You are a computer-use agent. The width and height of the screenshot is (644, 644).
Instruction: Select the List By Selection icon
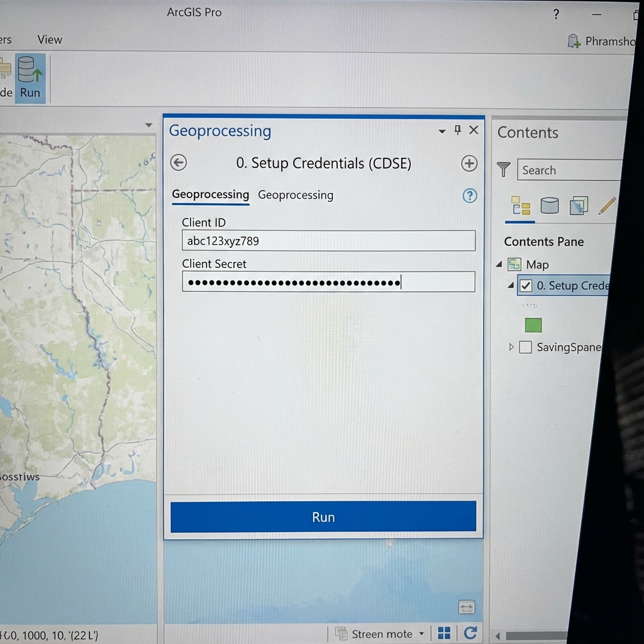tap(579, 206)
